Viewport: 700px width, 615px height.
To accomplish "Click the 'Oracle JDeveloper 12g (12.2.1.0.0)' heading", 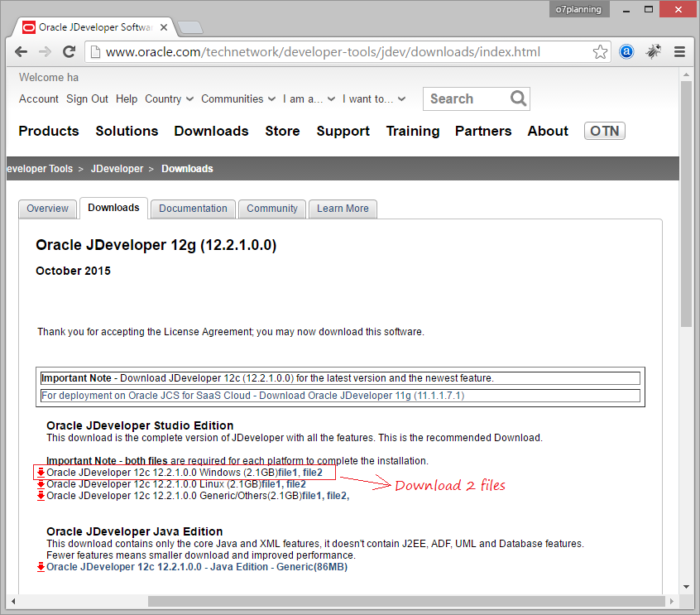I will pos(156,245).
